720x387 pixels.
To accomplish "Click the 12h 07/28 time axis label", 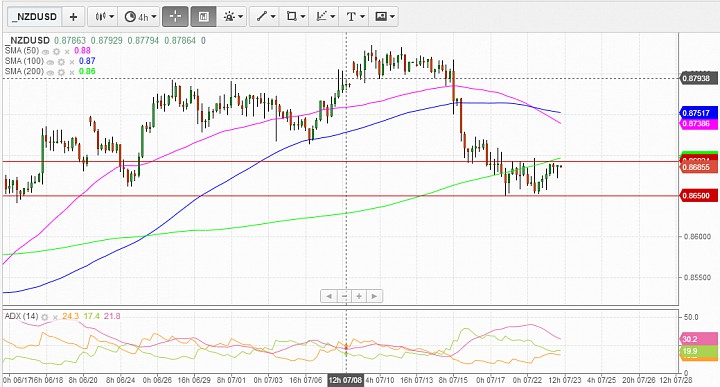I will (675, 380).
